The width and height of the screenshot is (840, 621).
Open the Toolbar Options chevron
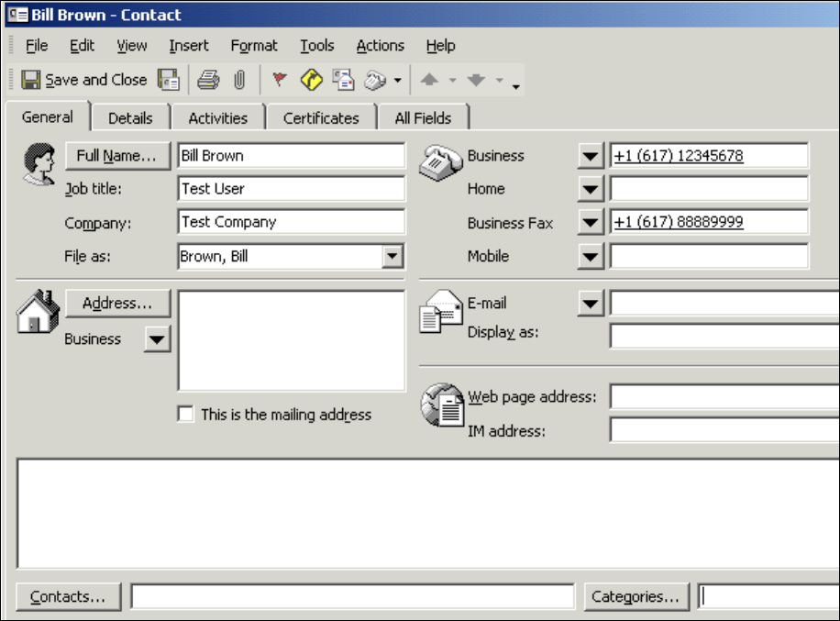coord(516,86)
